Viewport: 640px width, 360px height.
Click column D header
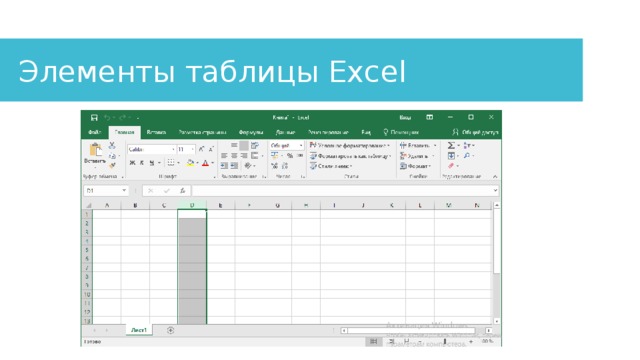pos(192,205)
